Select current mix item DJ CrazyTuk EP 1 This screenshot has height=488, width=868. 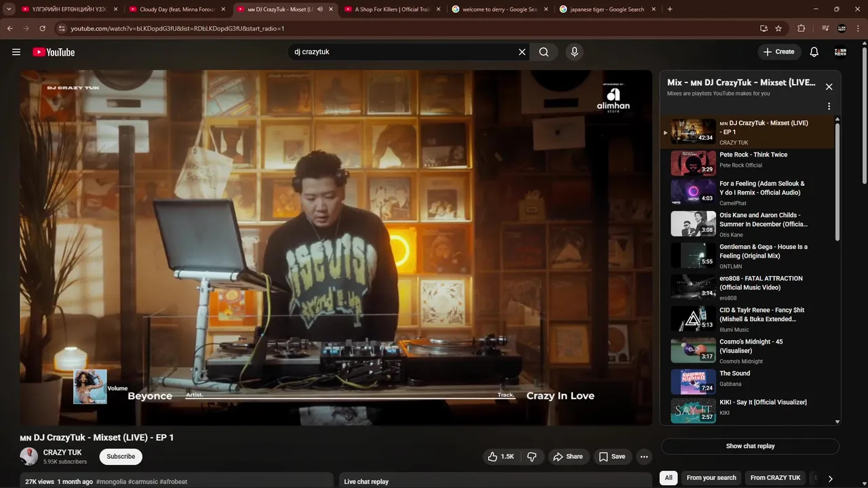(747, 131)
